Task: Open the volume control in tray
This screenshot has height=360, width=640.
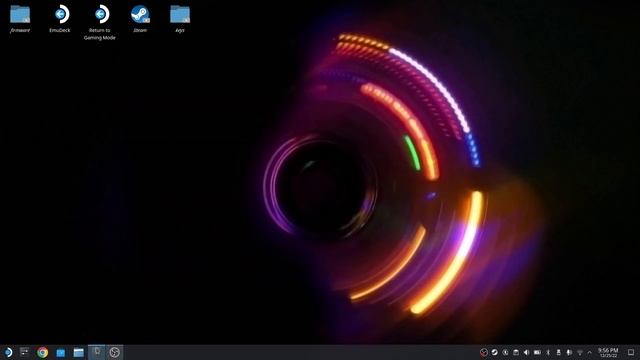Action: click(x=527, y=352)
